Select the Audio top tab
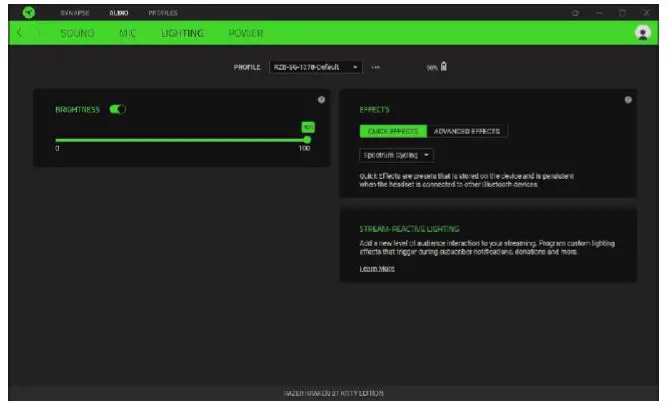Screen dimensions: 668x413 [x=119, y=13]
